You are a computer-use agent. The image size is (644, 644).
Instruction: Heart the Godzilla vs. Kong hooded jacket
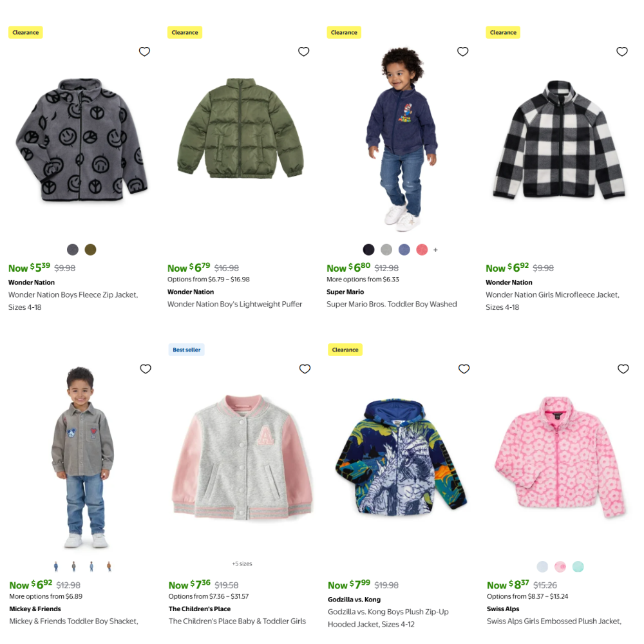click(x=464, y=369)
